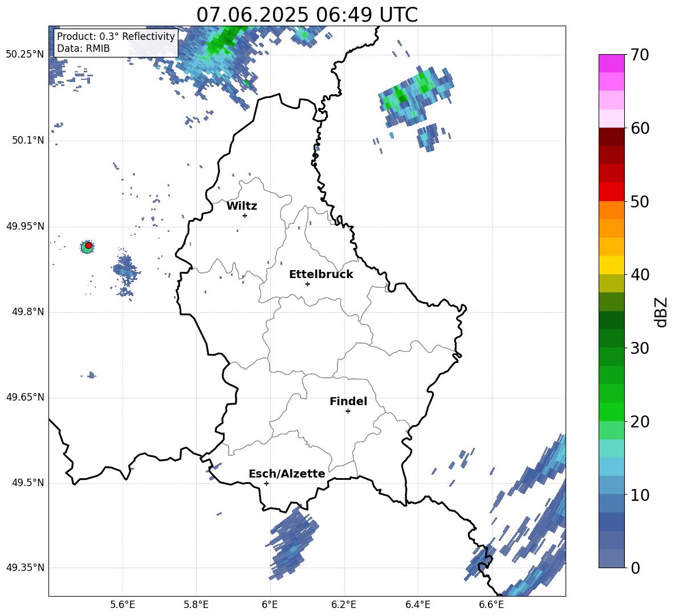This screenshot has width=675, height=616.
Task: Click the 49.95°N latitude label
Action: pyautogui.click(x=25, y=226)
